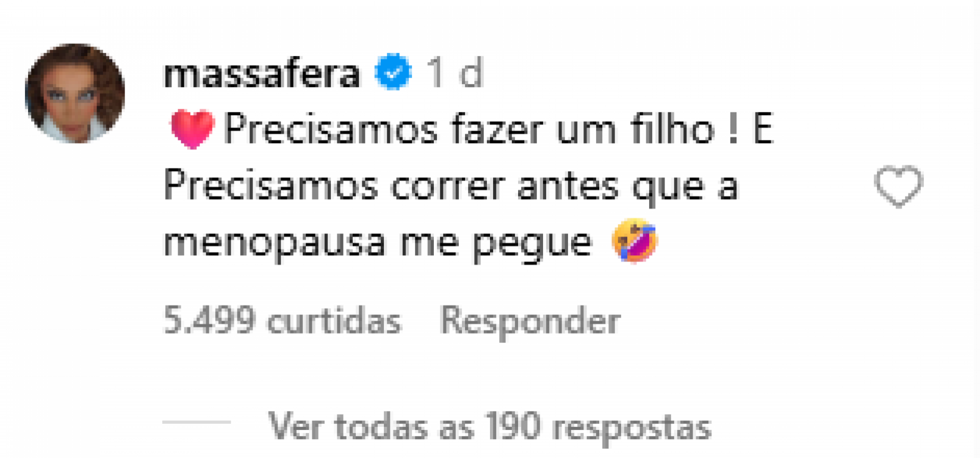The height and width of the screenshot is (458, 980).
Task: Click the word "antes" in the comment
Action: click(x=568, y=186)
